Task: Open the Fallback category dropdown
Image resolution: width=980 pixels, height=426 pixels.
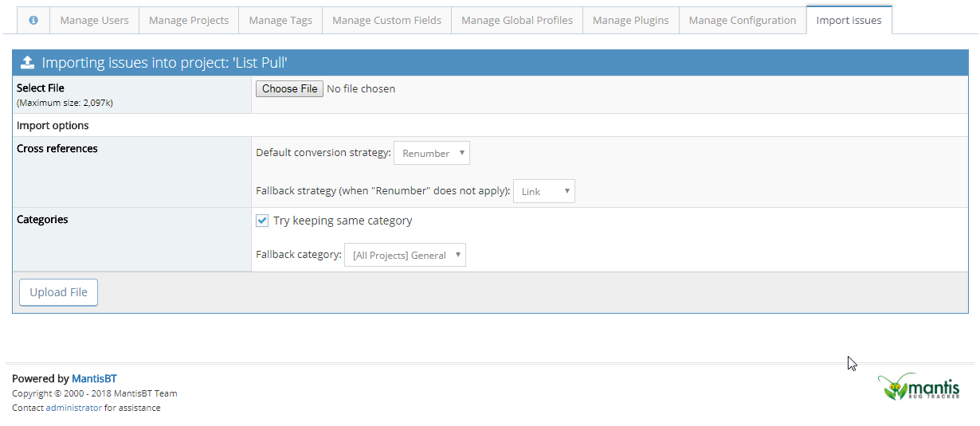Action: (x=405, y=255)
